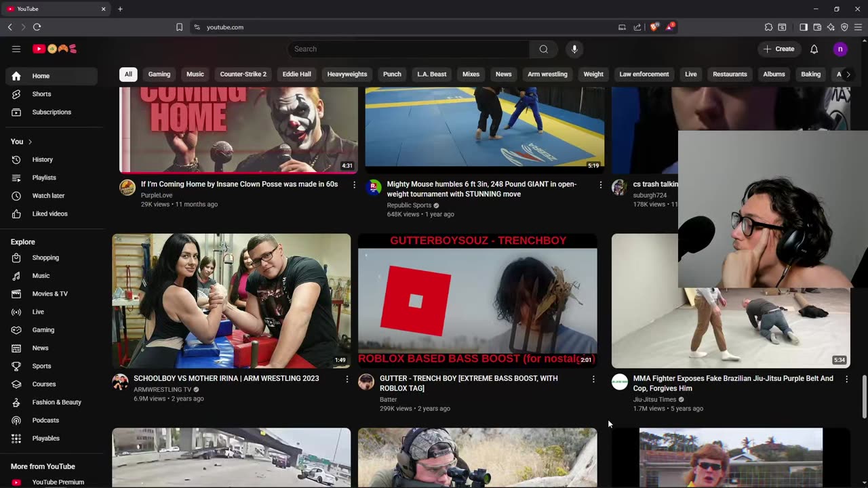
Task: Start voice search with the microphone
Action: [574, 49]
